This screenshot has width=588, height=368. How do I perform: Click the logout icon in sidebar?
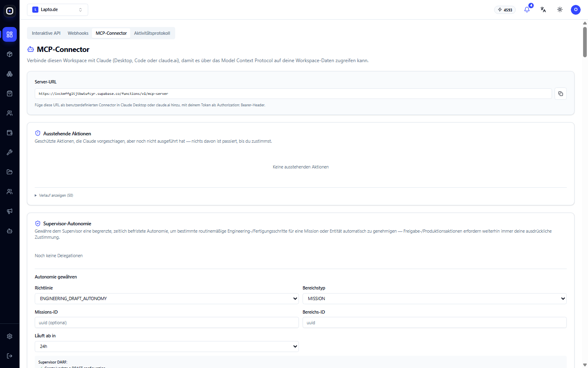[x=9, y=356]
